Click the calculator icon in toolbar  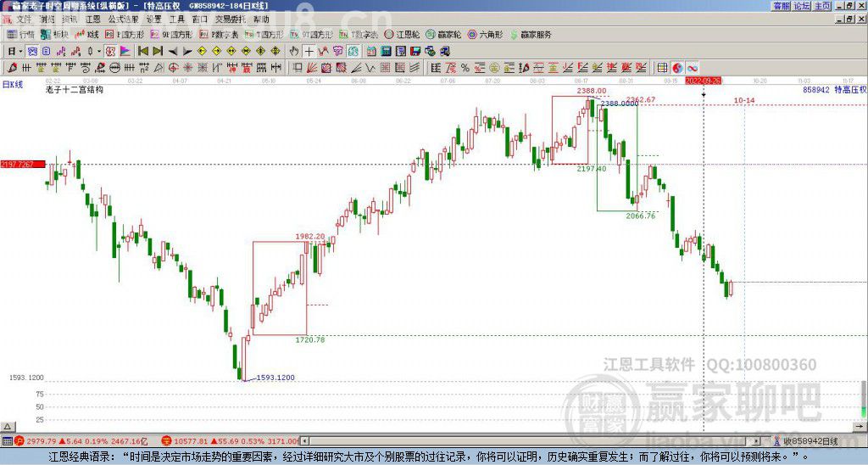click(x=386, y=52)
